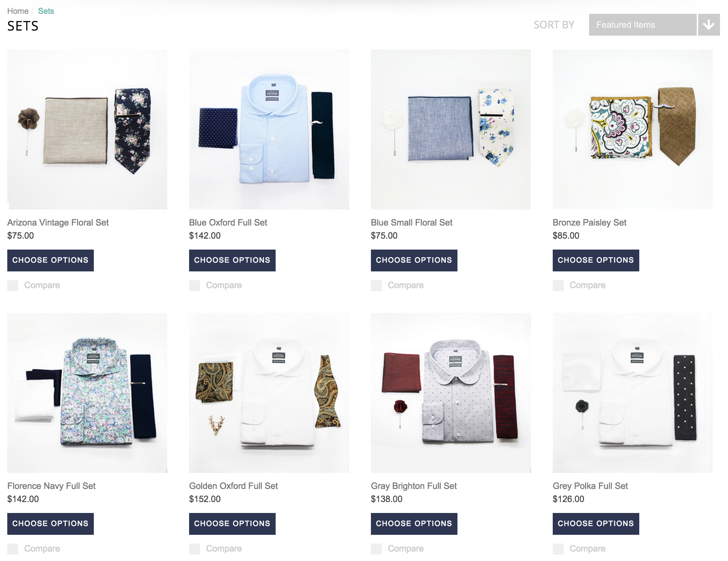Select the Blue Oxford Full Set title
Image resolution: width=728 pixels, height=561 pixels.
coord(228,223)
